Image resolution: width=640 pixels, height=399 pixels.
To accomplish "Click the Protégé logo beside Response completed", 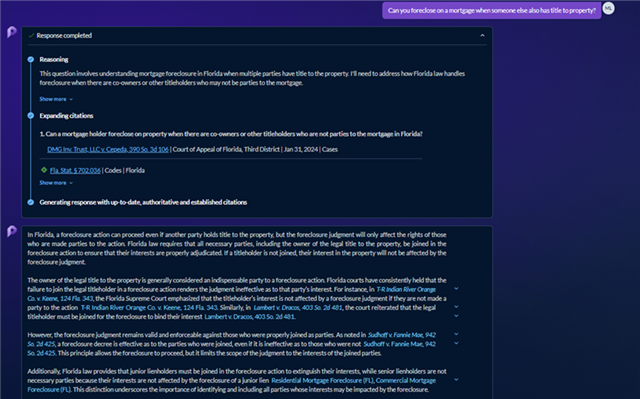I will [x=11, y=32].
